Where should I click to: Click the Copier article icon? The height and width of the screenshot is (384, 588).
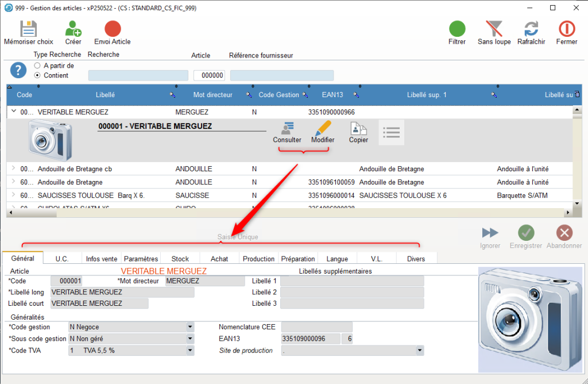click(359, 129)
